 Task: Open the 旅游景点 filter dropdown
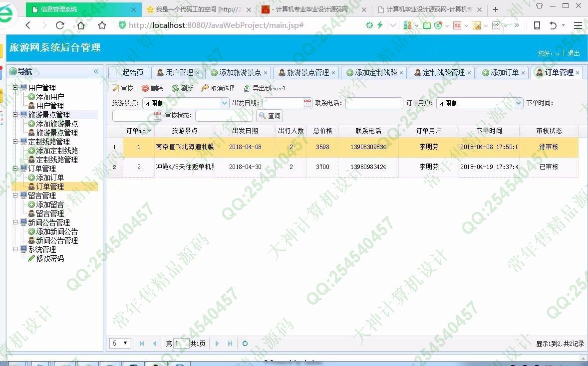(224, 103)
